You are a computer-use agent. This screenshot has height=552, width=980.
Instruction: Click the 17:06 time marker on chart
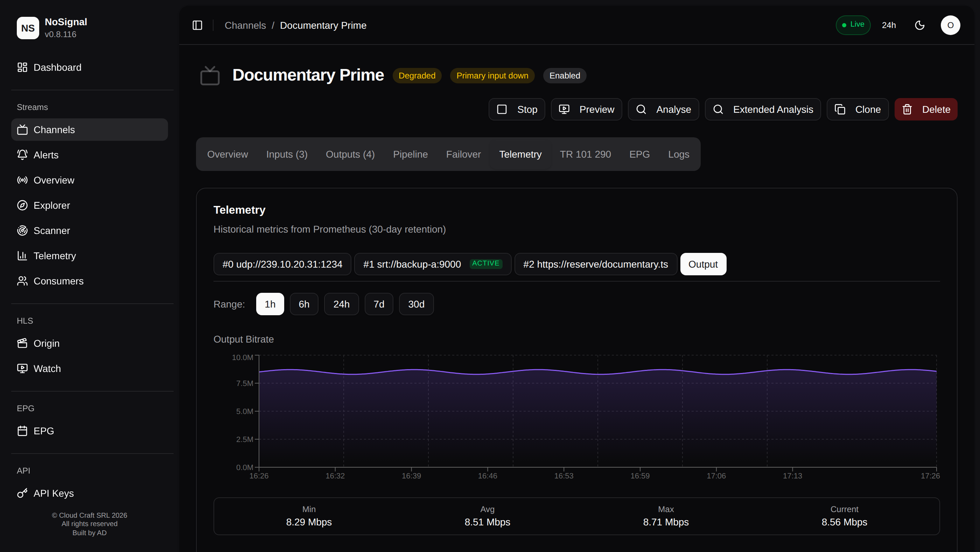716,476
